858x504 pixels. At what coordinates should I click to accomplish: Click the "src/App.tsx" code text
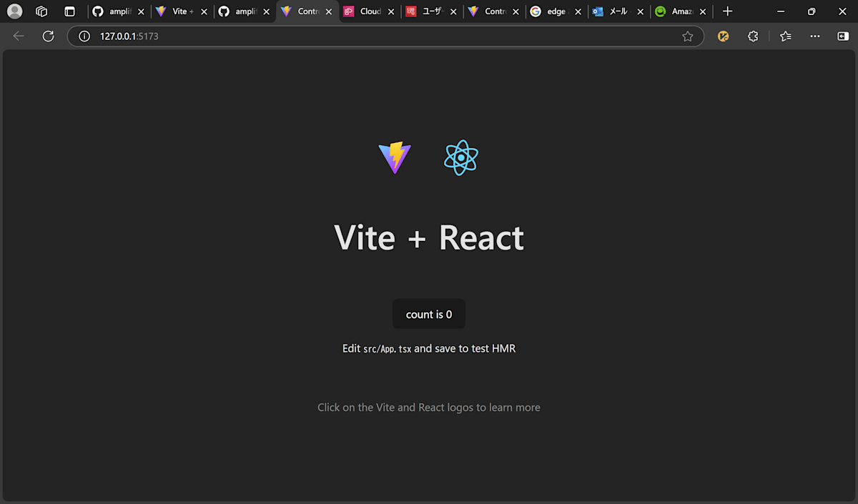(x=388, y=349)
